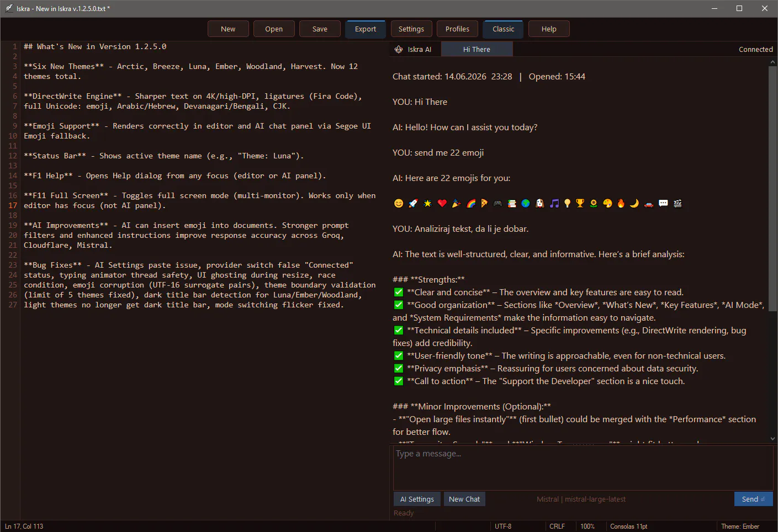The width and height of the screenshot is (778, 532).
Task: Click the smiling face emoji in chat
Action: tap(399, 203)
